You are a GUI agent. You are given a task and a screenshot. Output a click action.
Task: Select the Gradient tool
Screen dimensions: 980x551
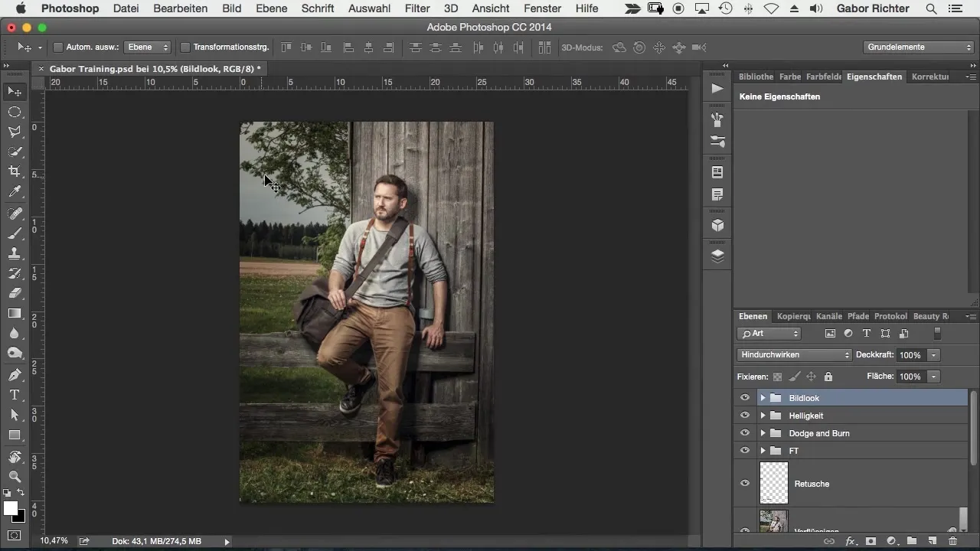coord(15,313)
